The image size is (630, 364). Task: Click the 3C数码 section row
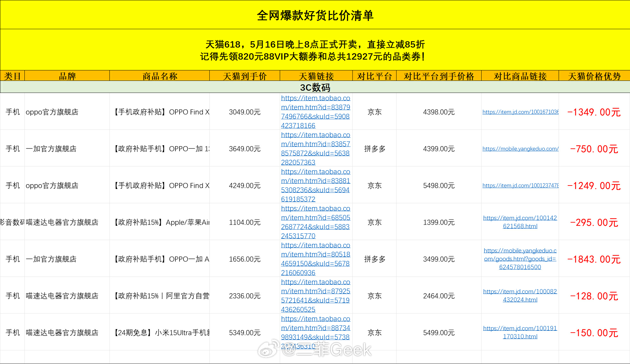(315, 87)
